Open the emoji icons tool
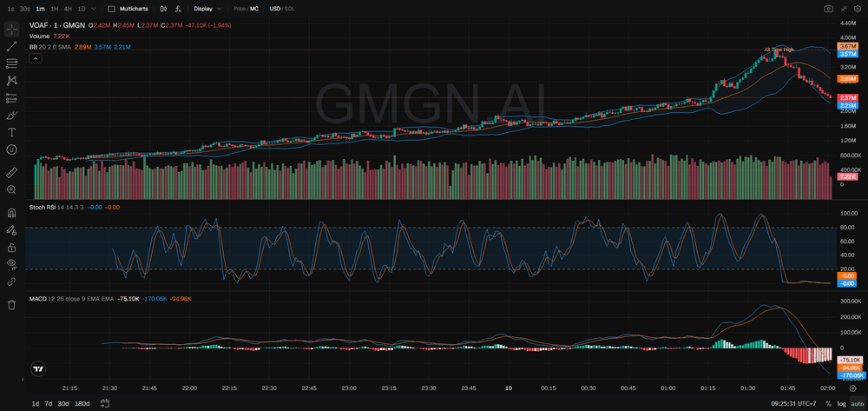Image resolution: width=868 pixels, height=411 pixels. 11,149
